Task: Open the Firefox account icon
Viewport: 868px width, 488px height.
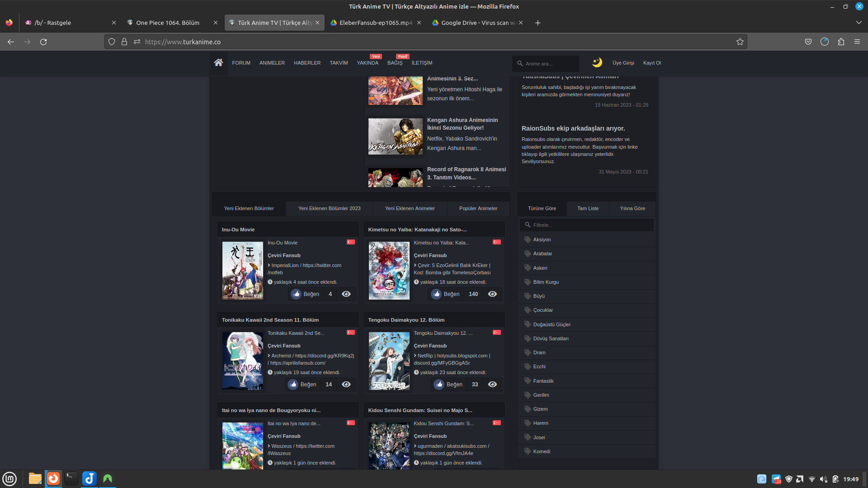Action: tap(825, 42)
